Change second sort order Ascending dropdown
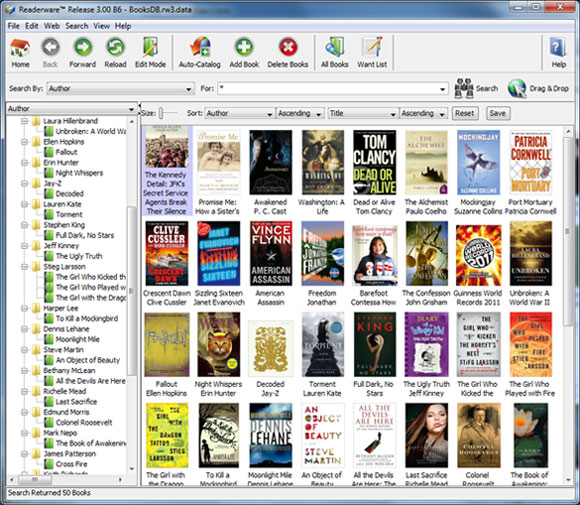 (x=424, y=113)
